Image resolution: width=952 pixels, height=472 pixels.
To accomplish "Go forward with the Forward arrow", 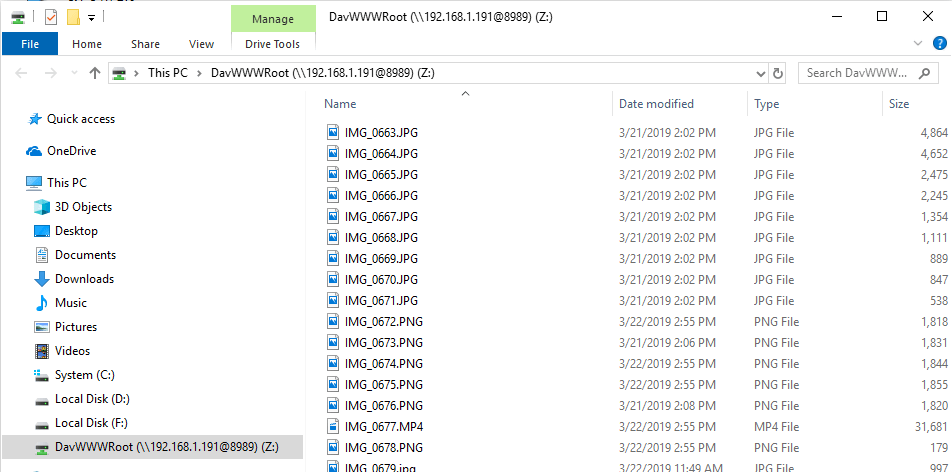I will pyautogui.click(x=51, y=73).
